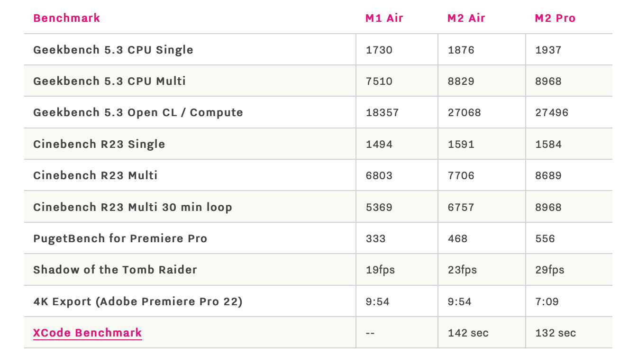The width and height of the screenshot is (638, 364).
Task: Click the M2 Air value 27068
Action: click(x=464, y=113)
